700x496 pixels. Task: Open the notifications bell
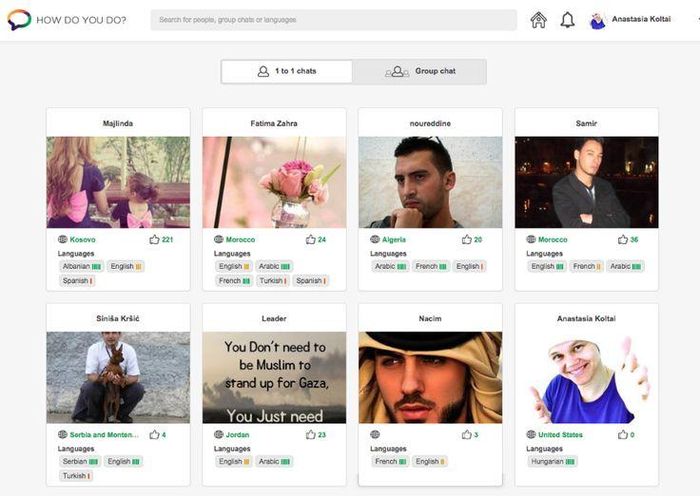point(567,20)
